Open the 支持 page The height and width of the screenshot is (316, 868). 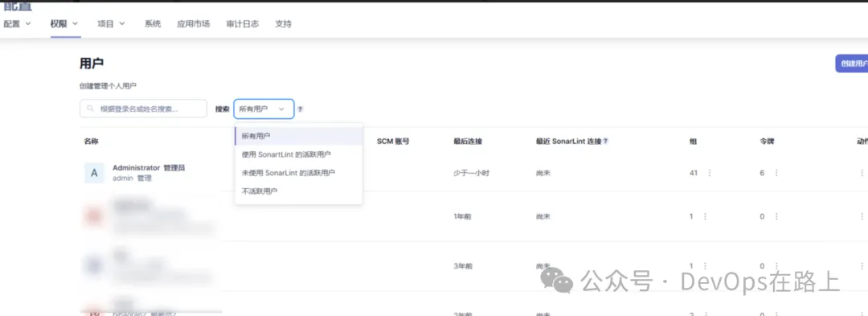pyautogui.click(x=284, y=24)
